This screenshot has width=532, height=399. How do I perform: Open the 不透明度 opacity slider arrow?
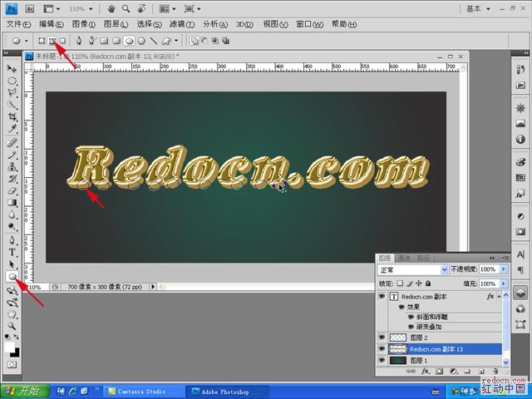tap(504, 269)
